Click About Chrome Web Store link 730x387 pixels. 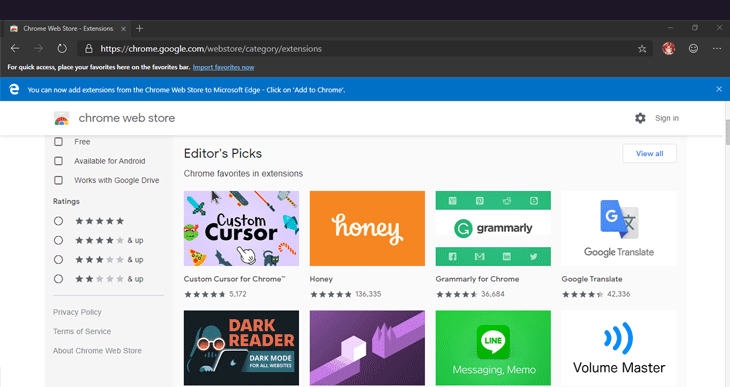click(97, 351)
